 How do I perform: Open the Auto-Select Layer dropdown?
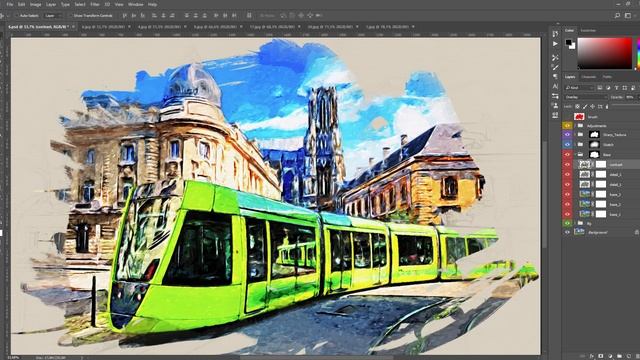pos(53,16)
